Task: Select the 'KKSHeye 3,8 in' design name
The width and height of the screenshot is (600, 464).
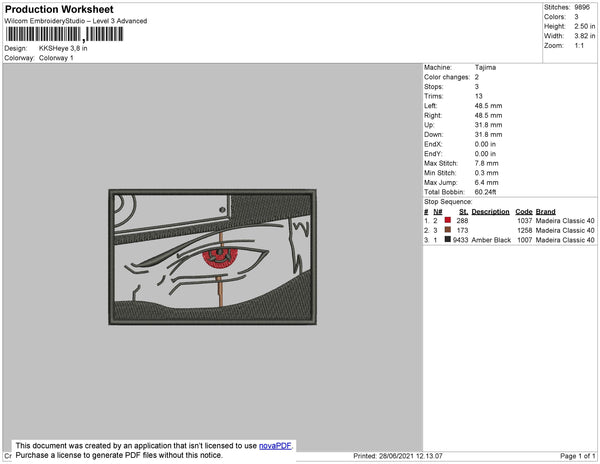Action: [x=63, y=49]
